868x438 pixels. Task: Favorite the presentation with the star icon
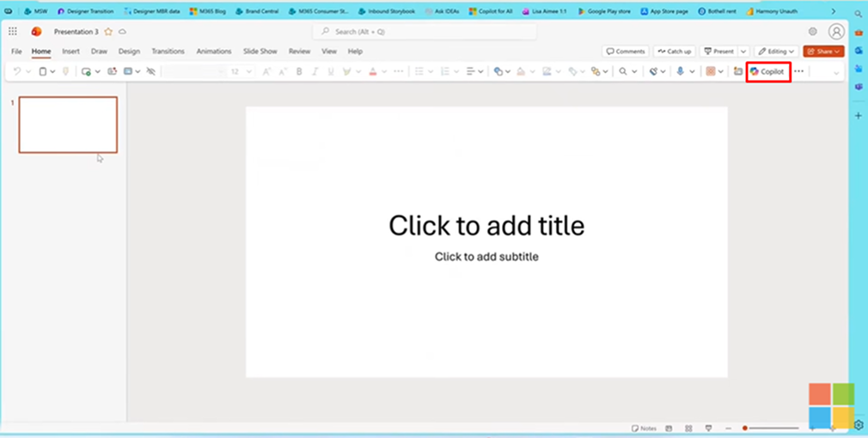pos(108,32)
